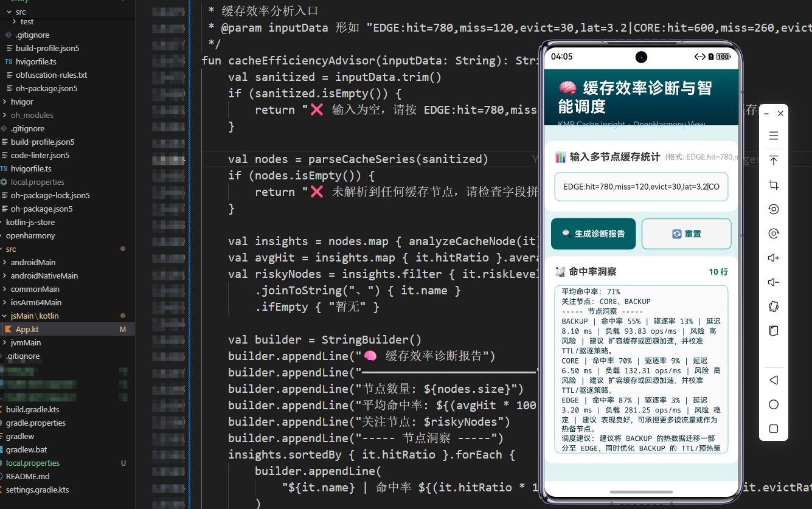Decrease device volume via the volume-down icon
This screenshot has width=812, height=509.
point(773,282)
